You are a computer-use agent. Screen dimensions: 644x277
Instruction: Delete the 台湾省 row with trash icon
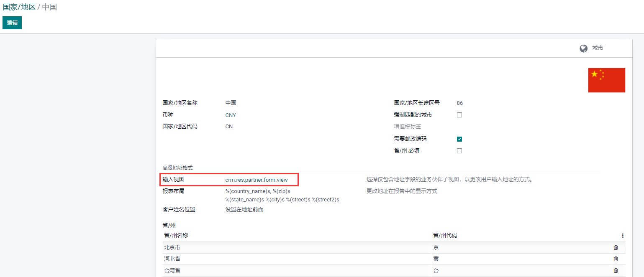pyautogui.click(x=616, y=271)
